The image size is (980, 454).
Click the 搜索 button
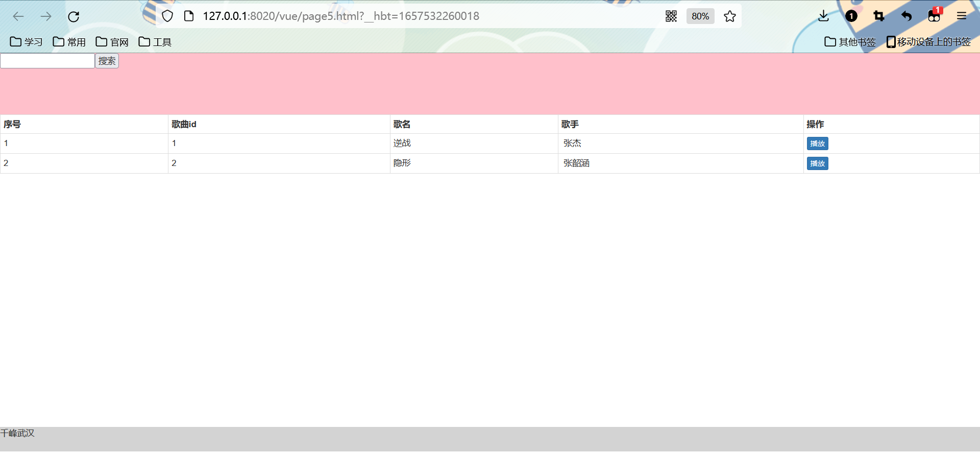pos(107,61)
